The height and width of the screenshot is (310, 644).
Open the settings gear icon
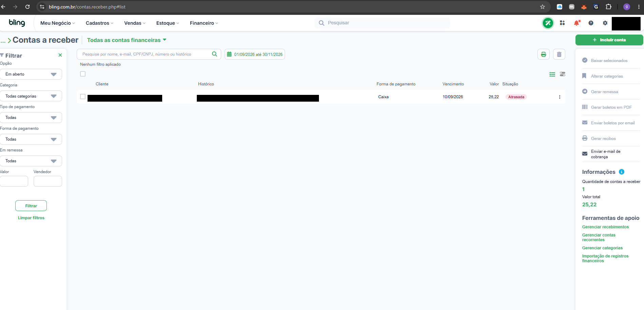pos(605,23)
